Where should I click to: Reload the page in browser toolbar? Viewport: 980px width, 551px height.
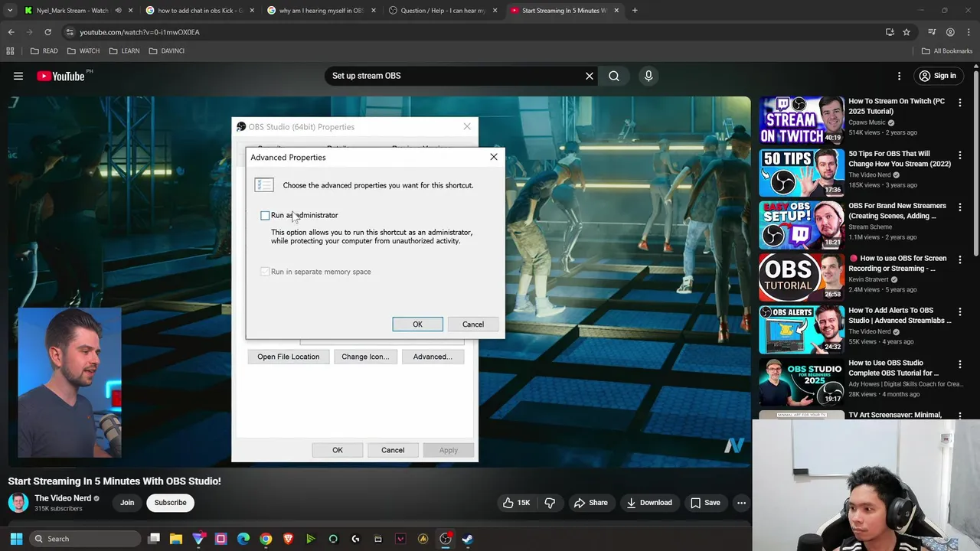pyautogui.click(x=47, y=32)
